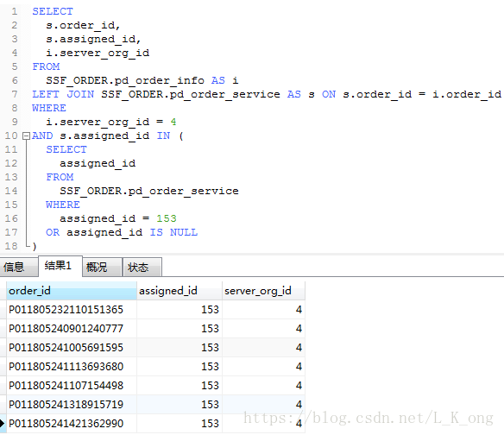504x435 pixels.
Task: Switch to the 结果1 tab
Action: pos(60,266)
